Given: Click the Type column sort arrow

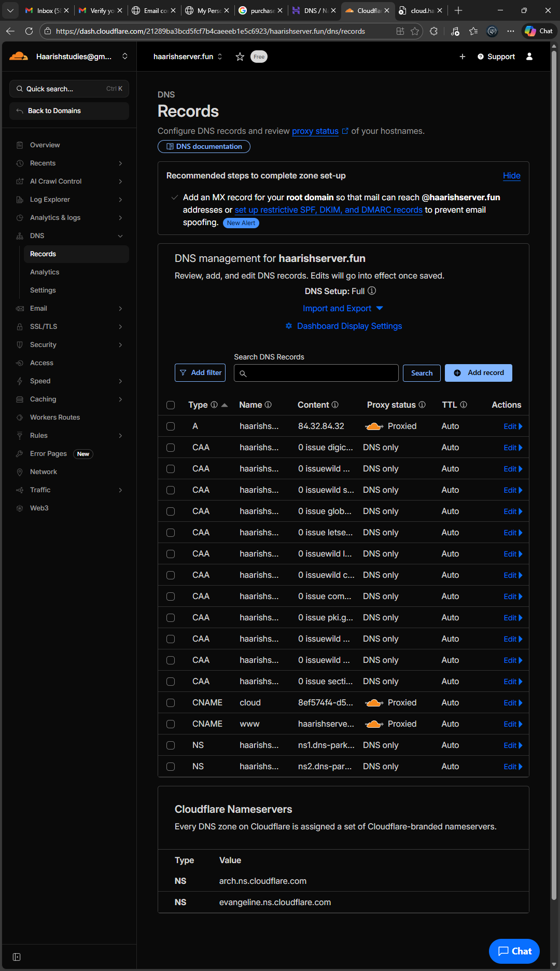Looking at the screenshot, I should click(225, 405).
